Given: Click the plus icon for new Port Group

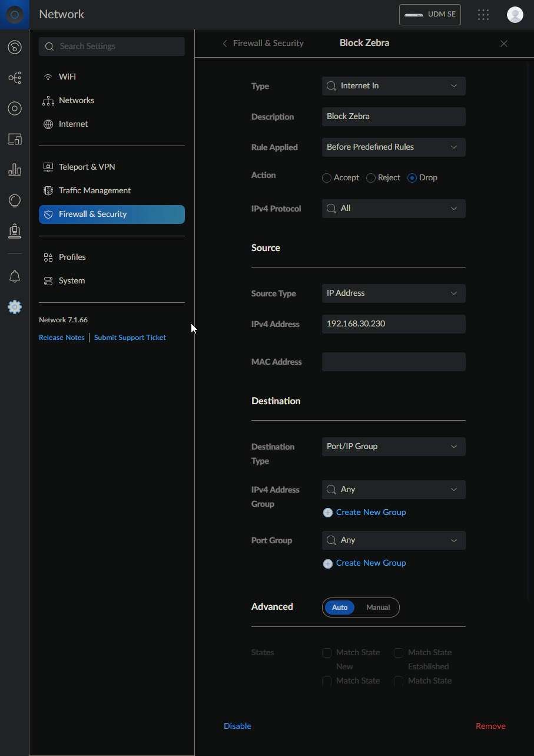Looking at the screenshot, I should (x=328, y=563).
